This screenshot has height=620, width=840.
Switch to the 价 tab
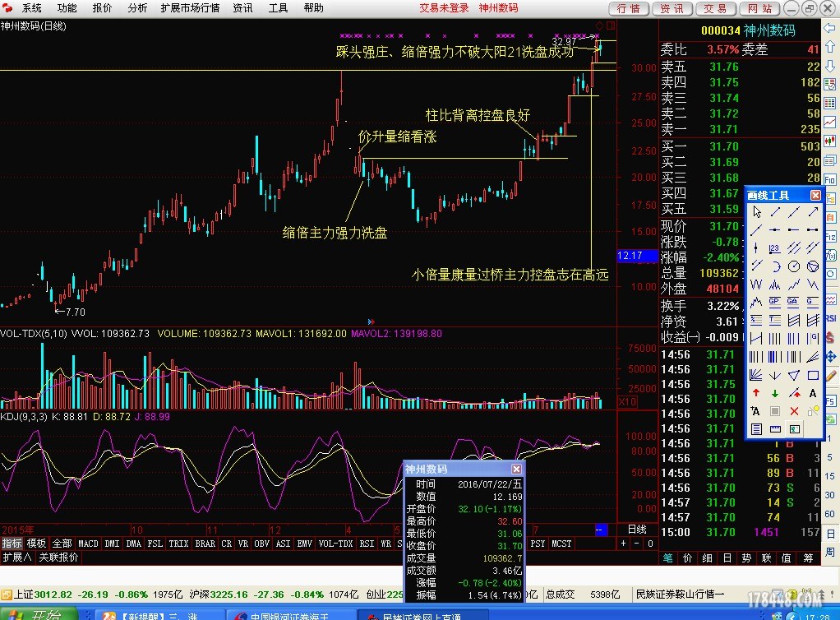click(x=687, y=558)
